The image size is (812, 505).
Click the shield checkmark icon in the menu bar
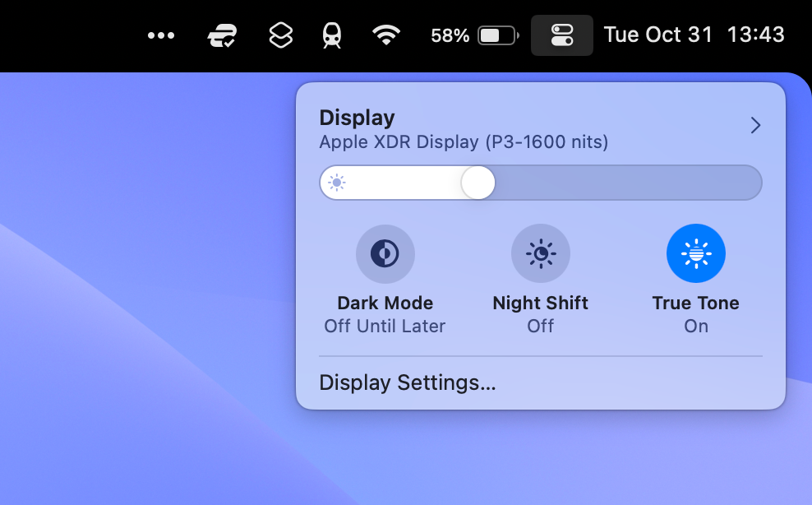[221, 35]
